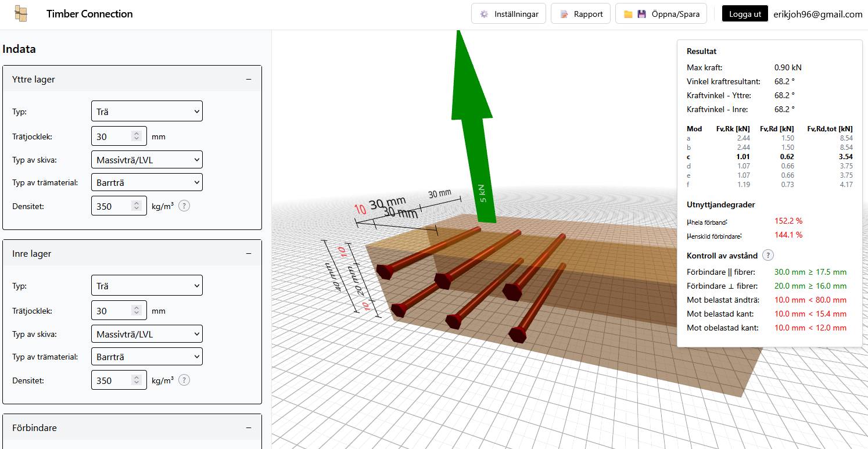Viewport: 868px width, 449px height.
Task: Open Typ av skiva dropdown in Inre lager
Action: (x=146, y=334)
